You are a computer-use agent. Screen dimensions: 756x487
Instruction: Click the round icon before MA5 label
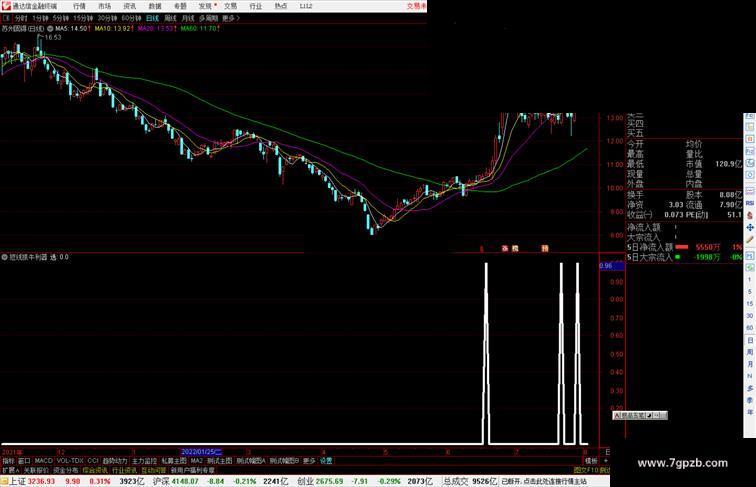click(50, 29)
